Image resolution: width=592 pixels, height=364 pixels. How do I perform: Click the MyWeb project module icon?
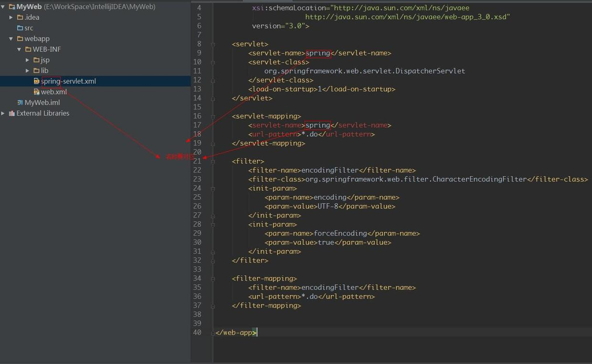[12, 7]
